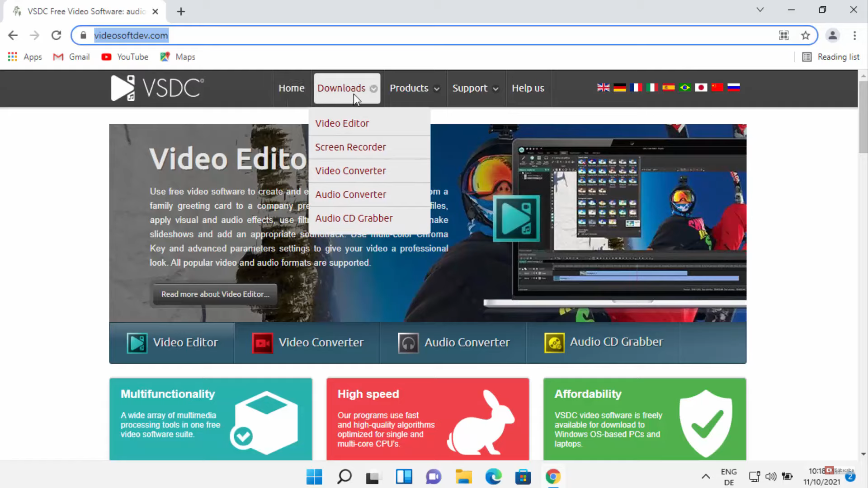Select Audio Converter from Downloads dropdown

(x=369, y=195)
